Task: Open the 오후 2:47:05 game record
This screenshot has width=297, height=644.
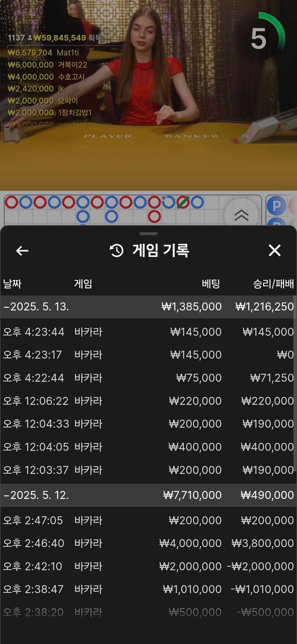Action: [x=148, y=520]
